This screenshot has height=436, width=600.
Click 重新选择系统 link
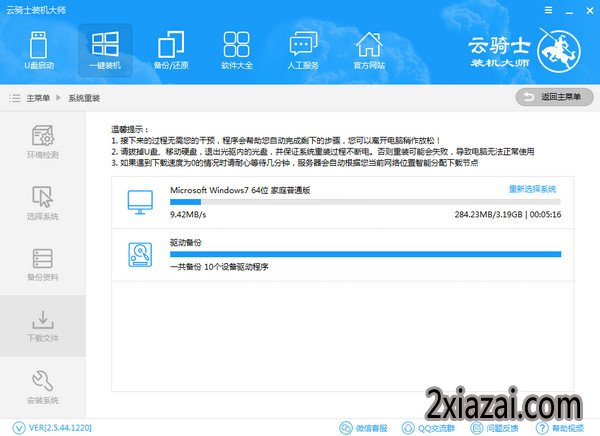[532, 189]
